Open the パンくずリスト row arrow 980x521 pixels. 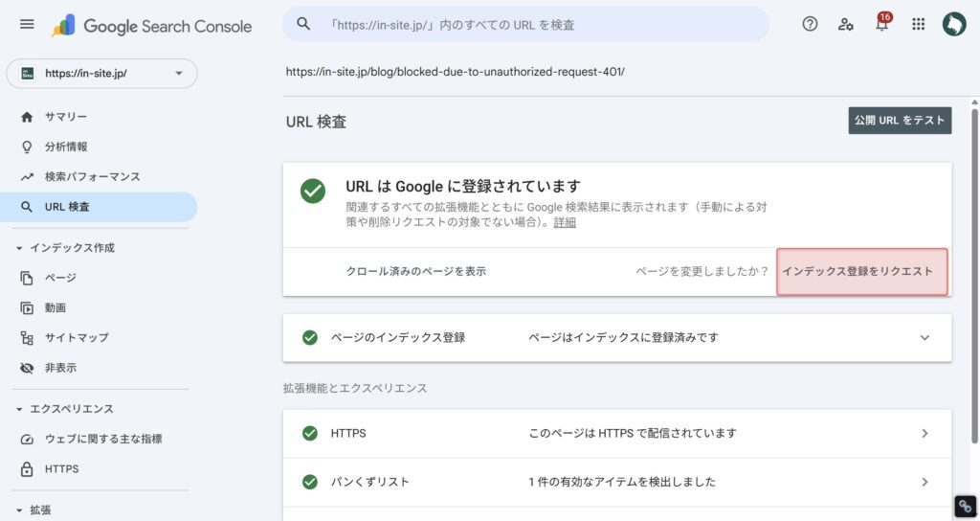[x=924, y=483]
